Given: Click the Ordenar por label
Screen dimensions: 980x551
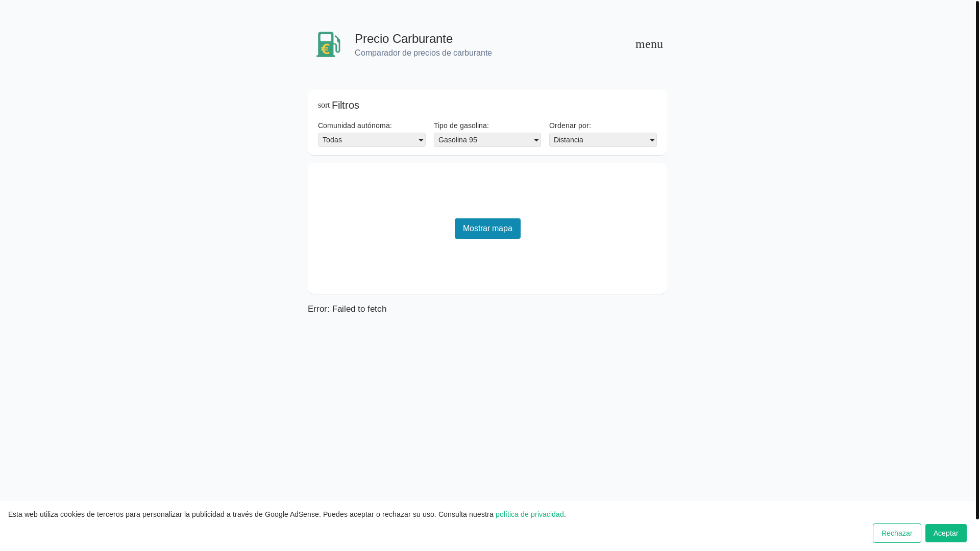Looking at the screenshot, I should pyautogui.click(x=570, y=126).
